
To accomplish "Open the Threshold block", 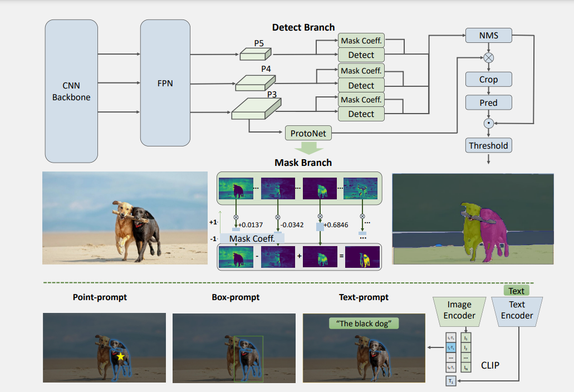I will (x=488, y=145).
